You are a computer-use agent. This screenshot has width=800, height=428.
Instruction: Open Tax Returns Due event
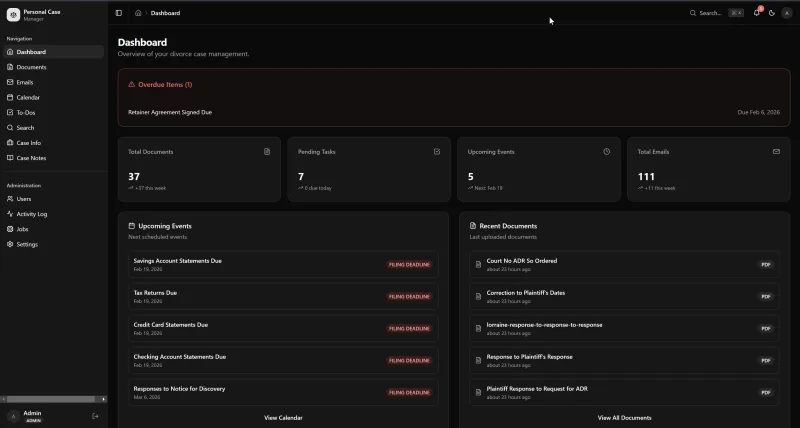coord(283,296)
